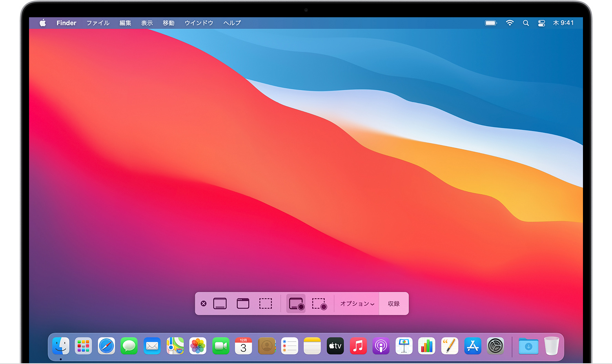
Task: Open Safari from the Dock
Action: [106, 346]
